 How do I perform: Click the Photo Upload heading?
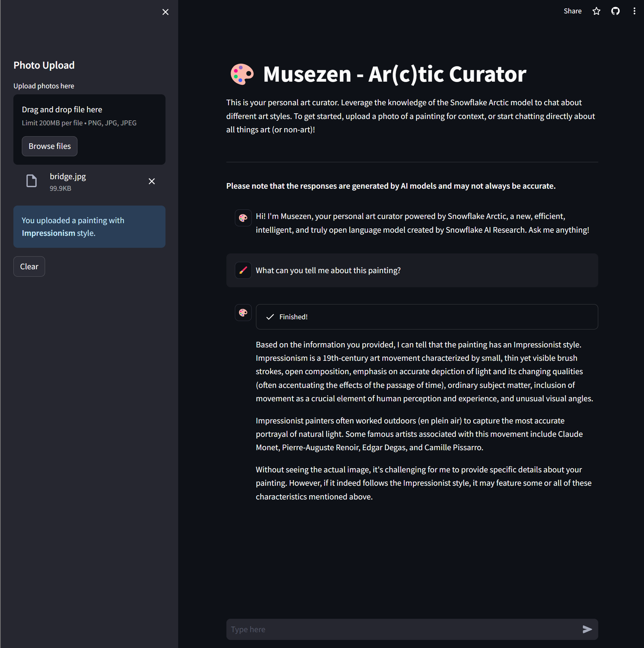coord(44,65)
